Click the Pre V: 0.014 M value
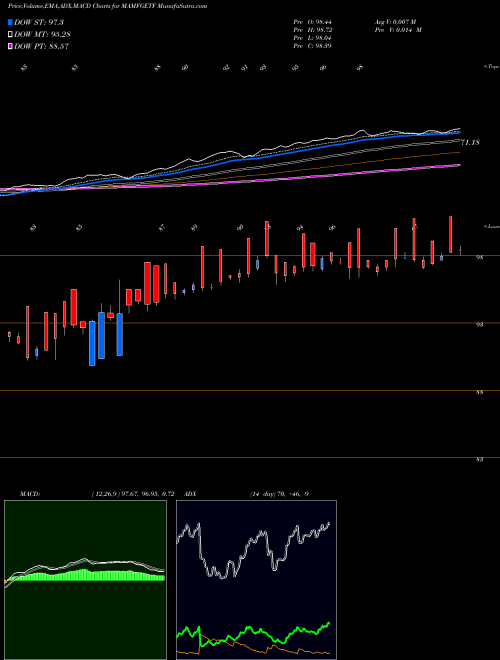This screenshot has width=500, height=660. click(x=398, y=30)
